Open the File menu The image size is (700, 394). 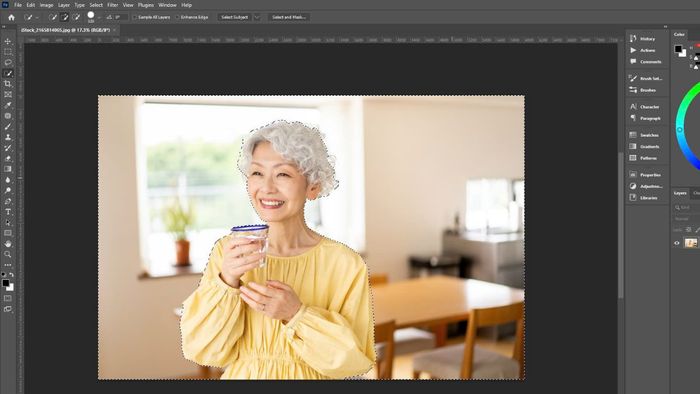[18, 5]
